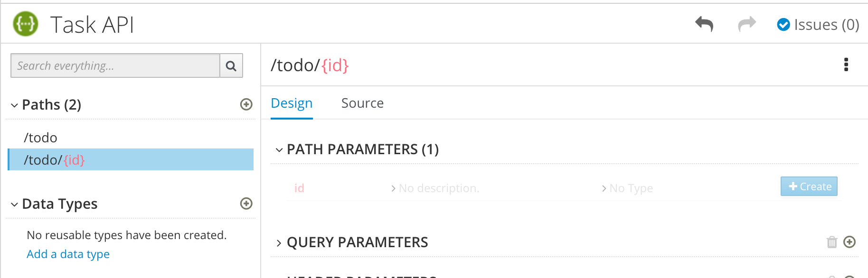Click the Add a data type link
The height and width of the screenshot is (278, 868).
pyautogui.click(x=68, y=254)
